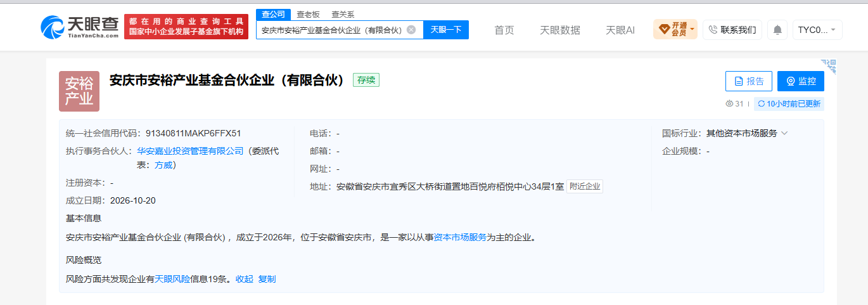Click 收起 to collapse info
The height and width of the screenshot is (305, 868).
click(244, 279)
